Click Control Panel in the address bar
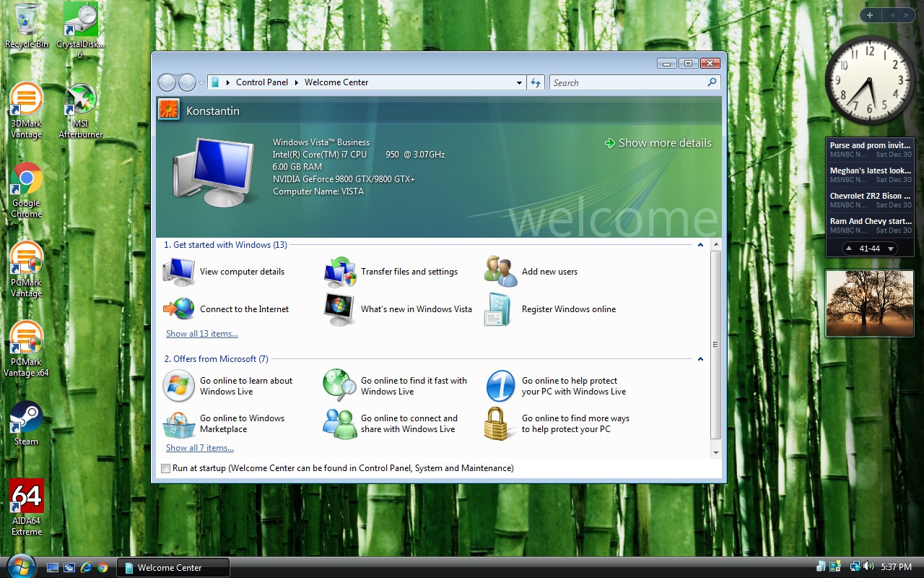 pyautogui.click(x=262, y=82)
